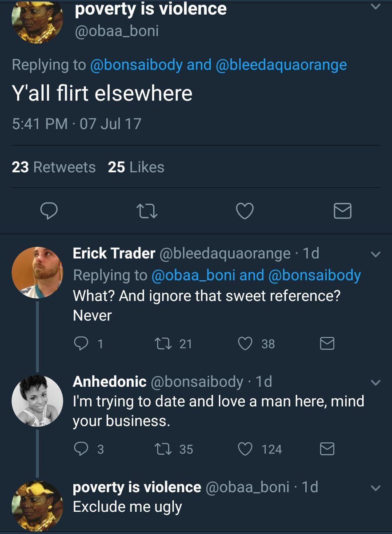View the list of 25 Likes
Viewport: 392px width, 534px height.
(136, 167)
